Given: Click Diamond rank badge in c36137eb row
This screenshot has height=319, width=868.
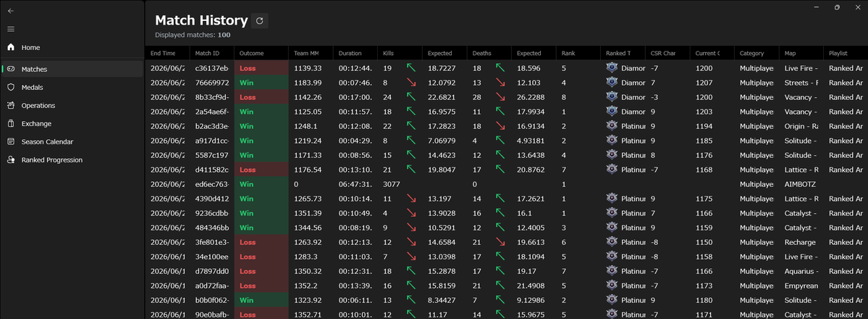Looking at the screenshot, I should [612, 68].
